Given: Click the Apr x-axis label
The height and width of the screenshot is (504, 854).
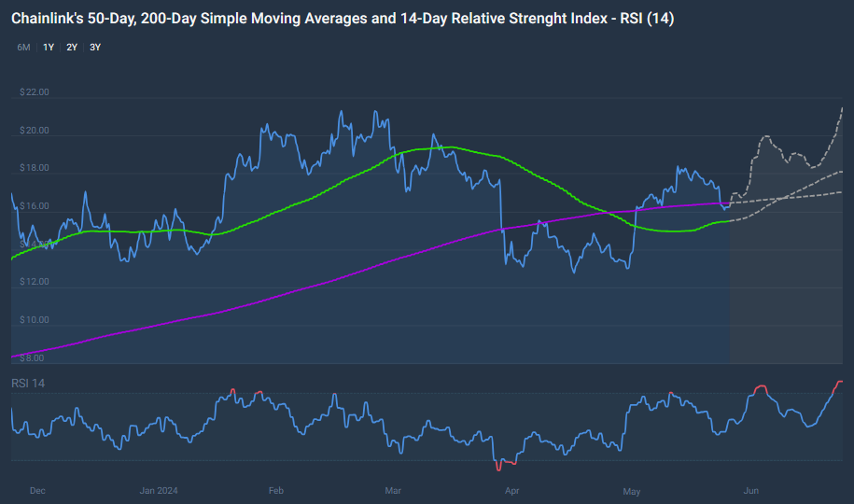Looking at the screenshot, I should point(511,490).
